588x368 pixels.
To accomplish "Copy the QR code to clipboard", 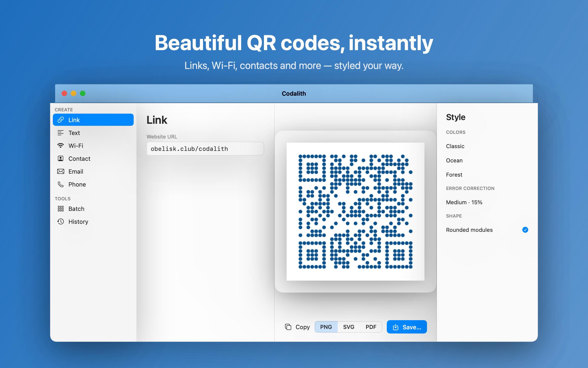I will click(297, 327).
